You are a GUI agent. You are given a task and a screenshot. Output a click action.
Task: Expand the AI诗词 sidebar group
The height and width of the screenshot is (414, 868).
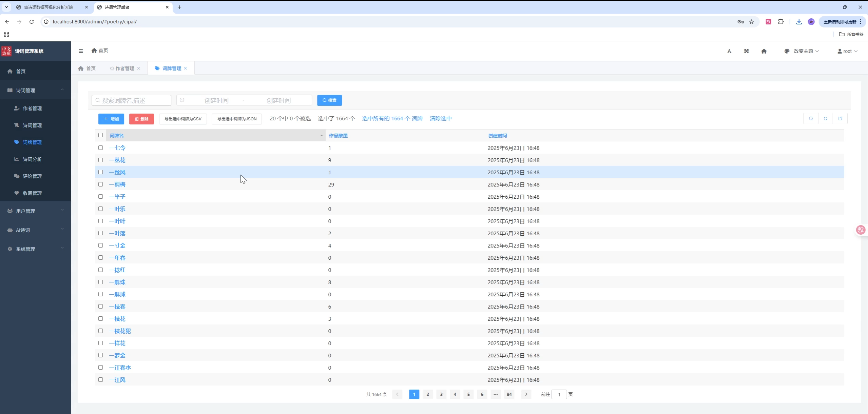click(35, 230)
